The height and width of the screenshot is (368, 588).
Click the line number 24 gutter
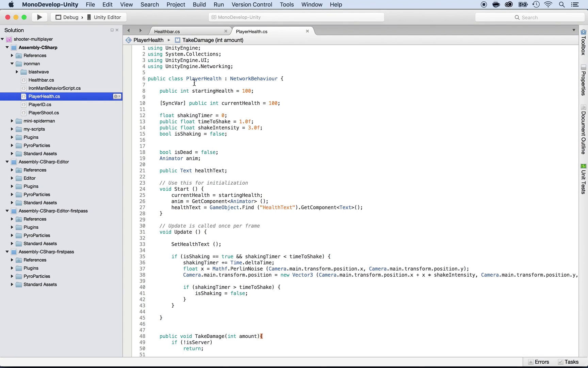(142, 189)
